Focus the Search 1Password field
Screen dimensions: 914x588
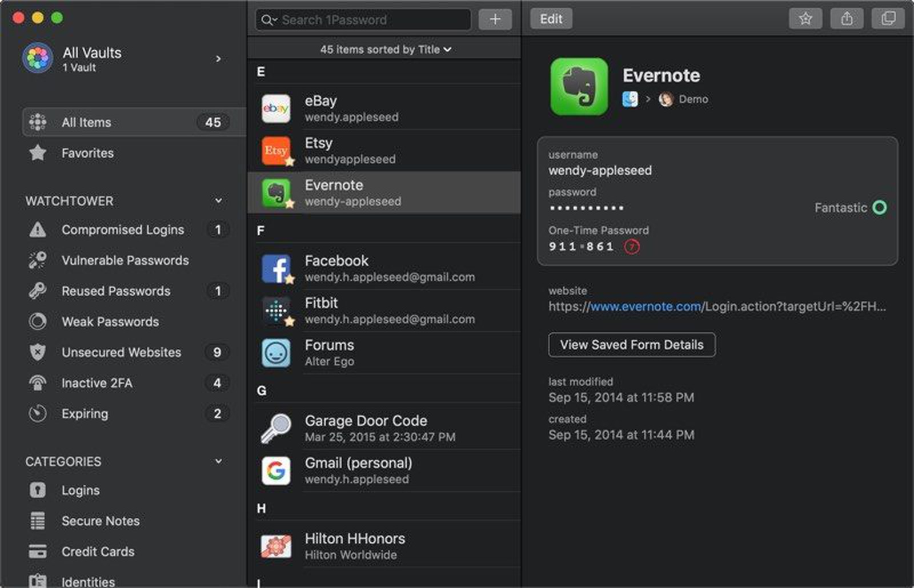click(x=363, y=20)
